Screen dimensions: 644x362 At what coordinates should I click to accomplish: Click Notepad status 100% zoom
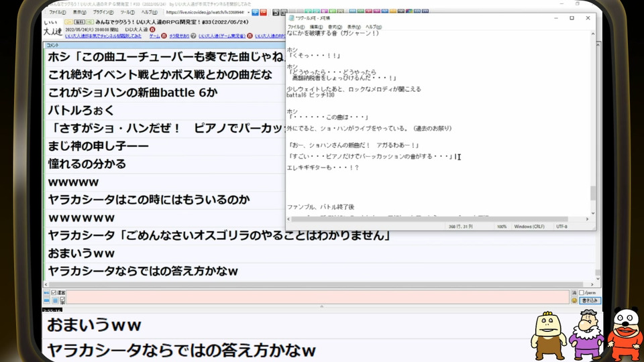502,227
